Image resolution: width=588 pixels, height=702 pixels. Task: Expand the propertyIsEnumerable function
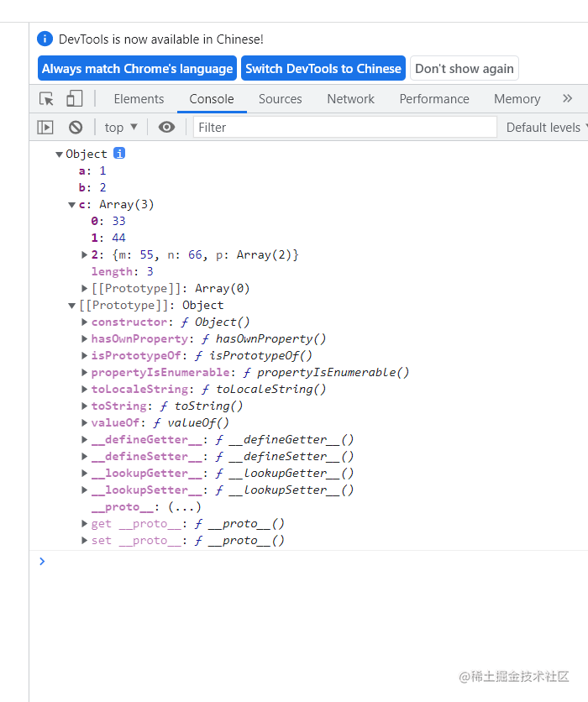tap(84, 373)
